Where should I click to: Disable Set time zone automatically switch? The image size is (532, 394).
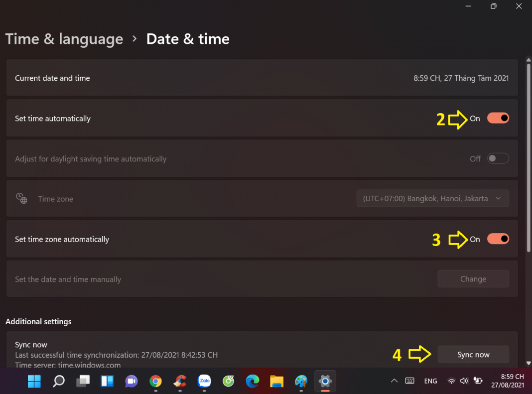tap(498, 239)
